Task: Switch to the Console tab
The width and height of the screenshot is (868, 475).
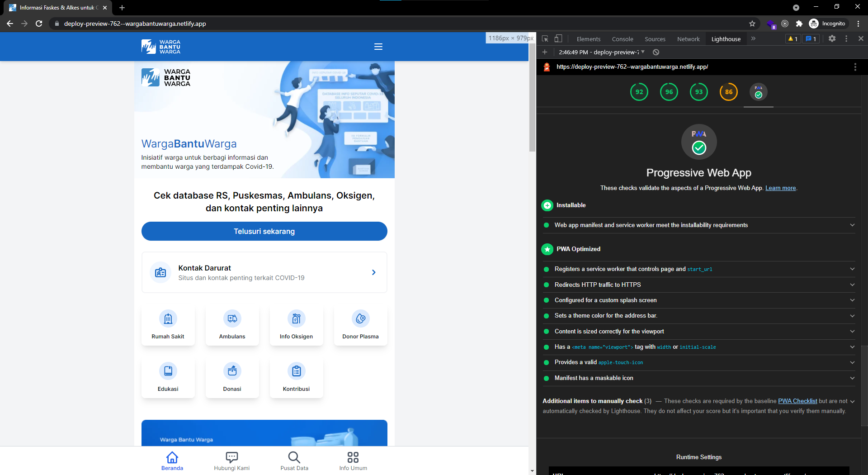Action: click(x=623, y=39)
